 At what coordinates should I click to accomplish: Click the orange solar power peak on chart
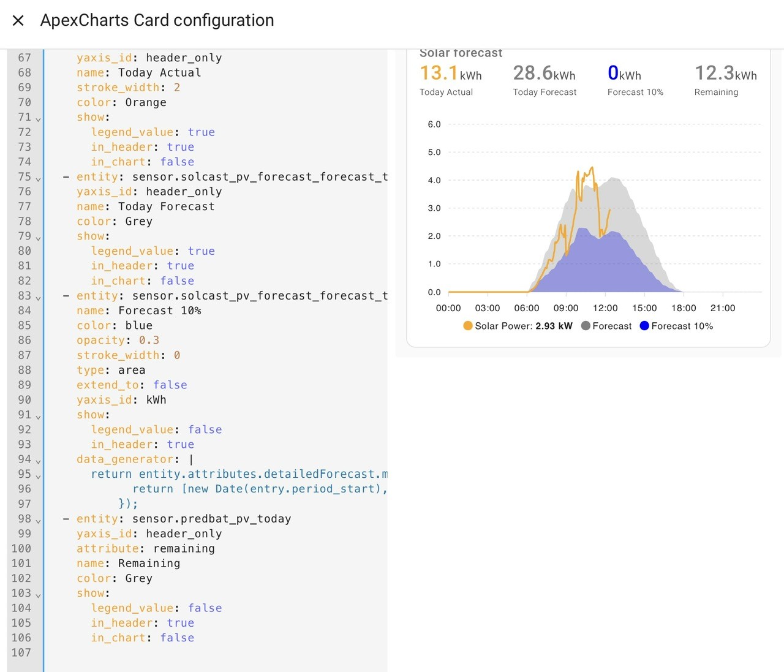pyautogui.click(x=592, y=168)
